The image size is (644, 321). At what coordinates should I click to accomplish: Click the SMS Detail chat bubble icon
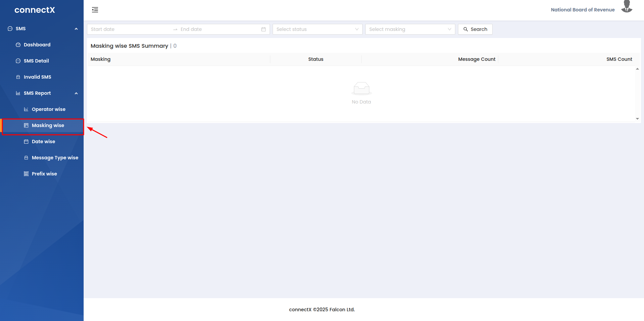18,61
